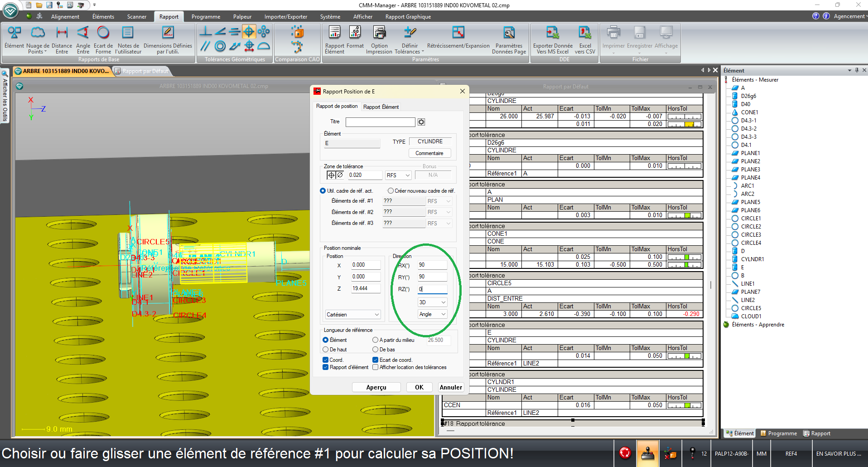Open the quick access toolbar customize arrow
This screenshot has width=868, height=467.
[94, 5]
